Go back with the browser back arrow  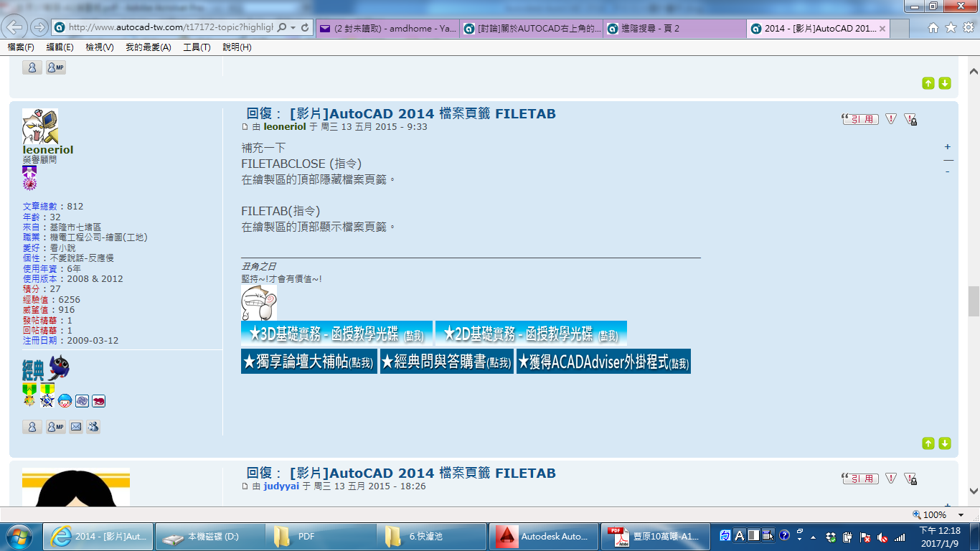(x=15, y=27)
